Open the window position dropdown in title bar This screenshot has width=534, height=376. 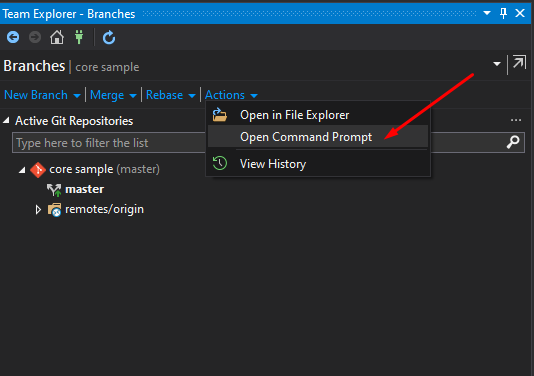tap(487, 13)
